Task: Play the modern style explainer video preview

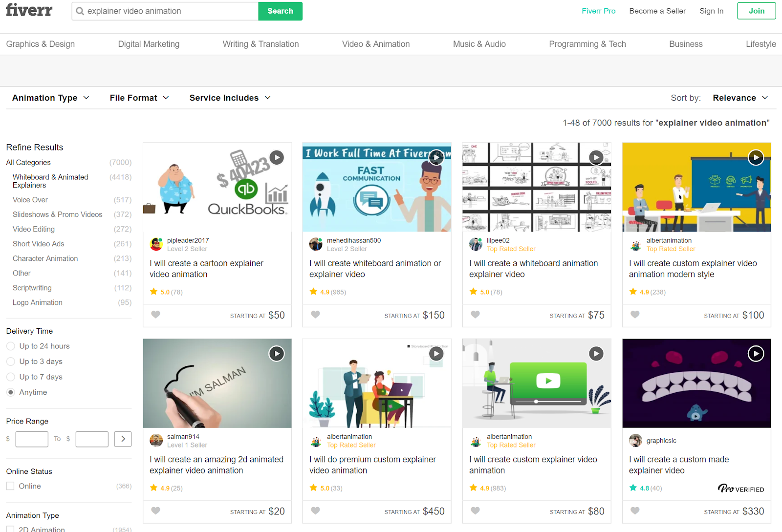Action: tap(756, 157)
